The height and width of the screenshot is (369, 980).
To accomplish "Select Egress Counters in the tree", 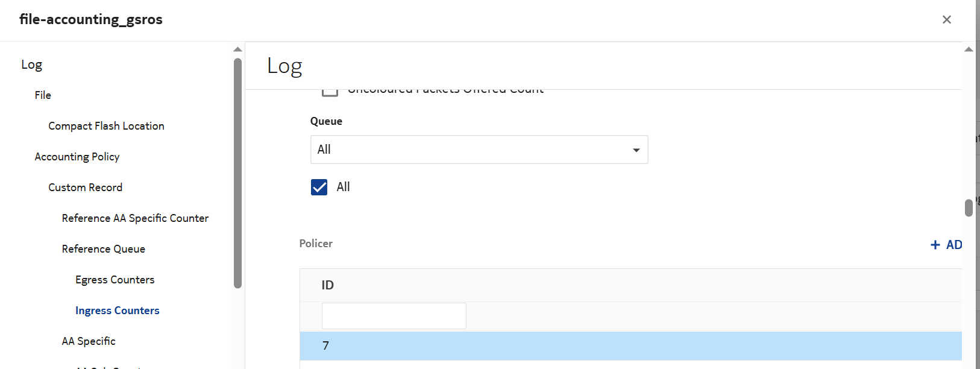I will 115,280.
